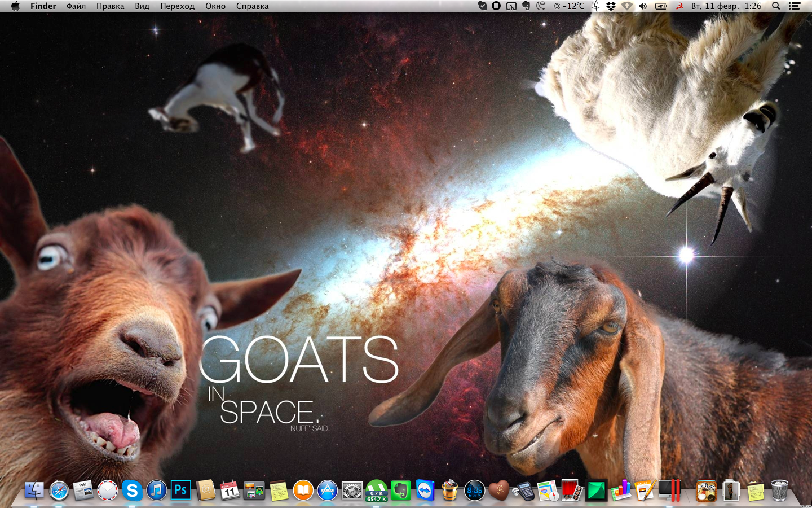
Task: Launch Numbers from the dock
Action: point(621,491)
